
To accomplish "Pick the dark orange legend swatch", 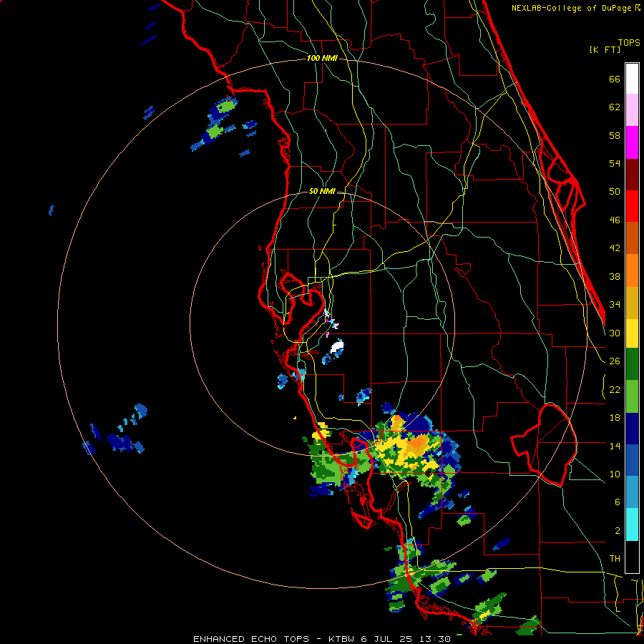I will (632, 238).
